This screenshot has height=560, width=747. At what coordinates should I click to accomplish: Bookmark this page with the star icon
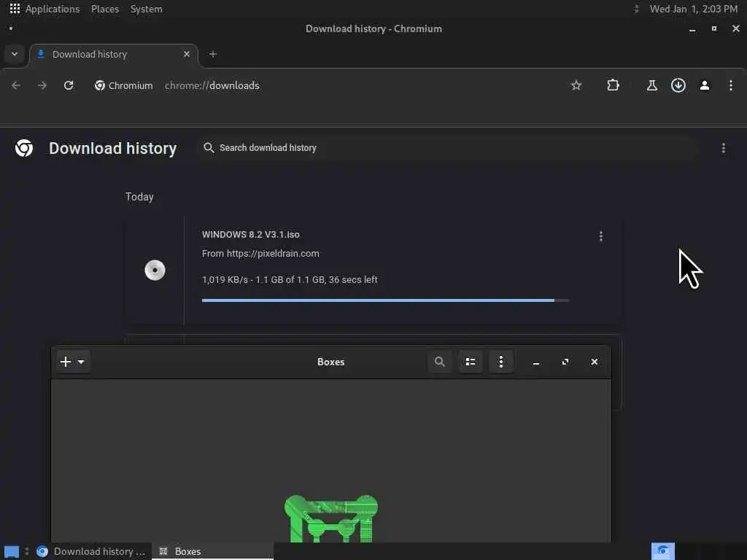point(576,85)
